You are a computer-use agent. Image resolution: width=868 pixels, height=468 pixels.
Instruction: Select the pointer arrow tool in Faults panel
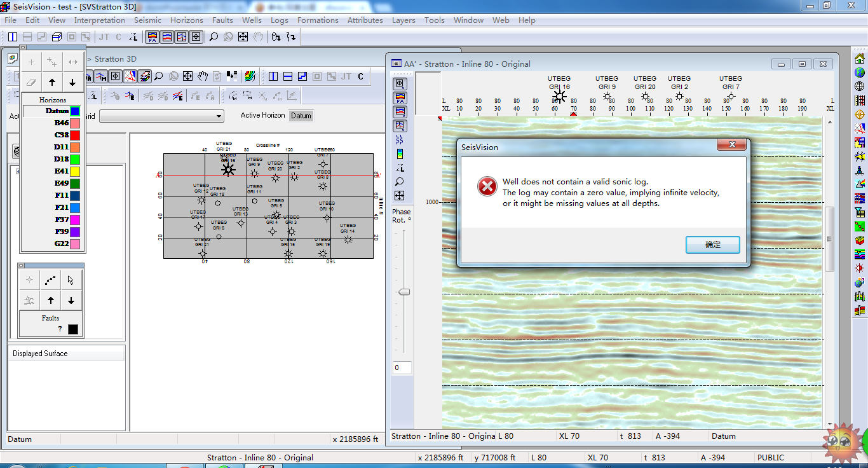[71, 280]
